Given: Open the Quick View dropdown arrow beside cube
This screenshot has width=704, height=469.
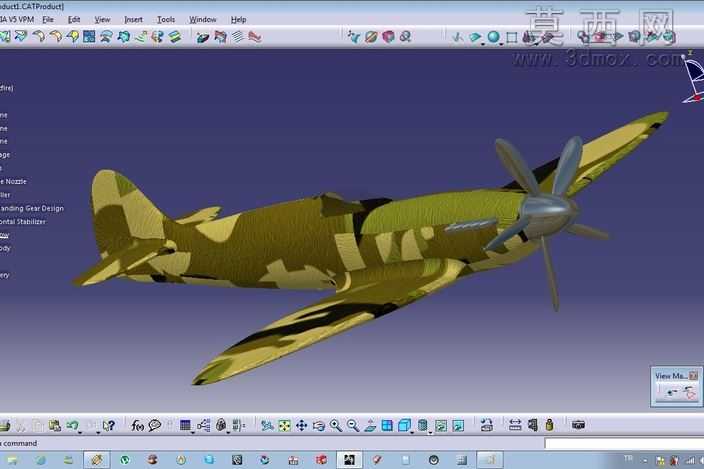Looking at the screenshot, I should (412, 433).
